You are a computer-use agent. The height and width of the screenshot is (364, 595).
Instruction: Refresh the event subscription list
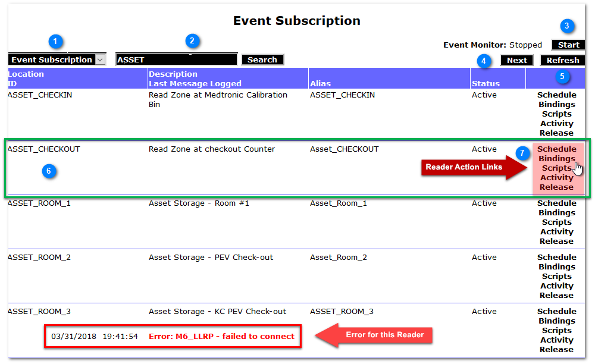tap(562, 60)
